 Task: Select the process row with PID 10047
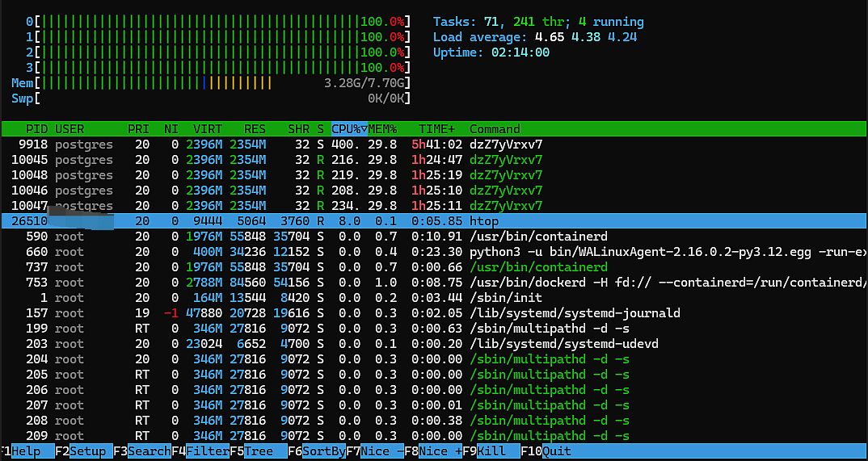(x=434, y=206)
